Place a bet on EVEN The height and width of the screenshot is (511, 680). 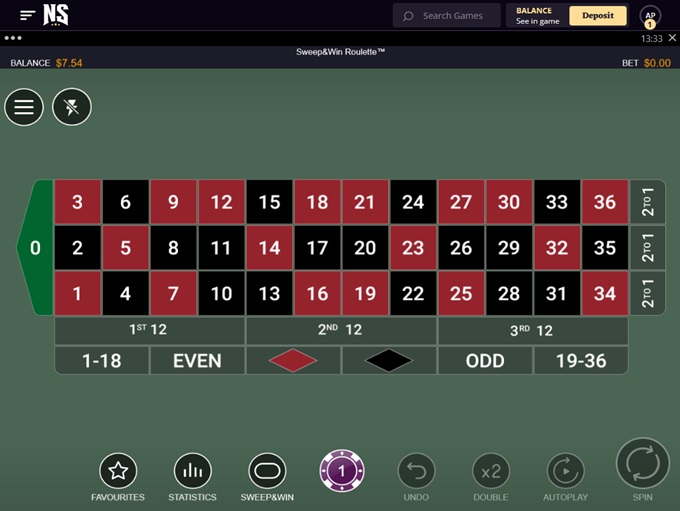click(x=197, y=361)
